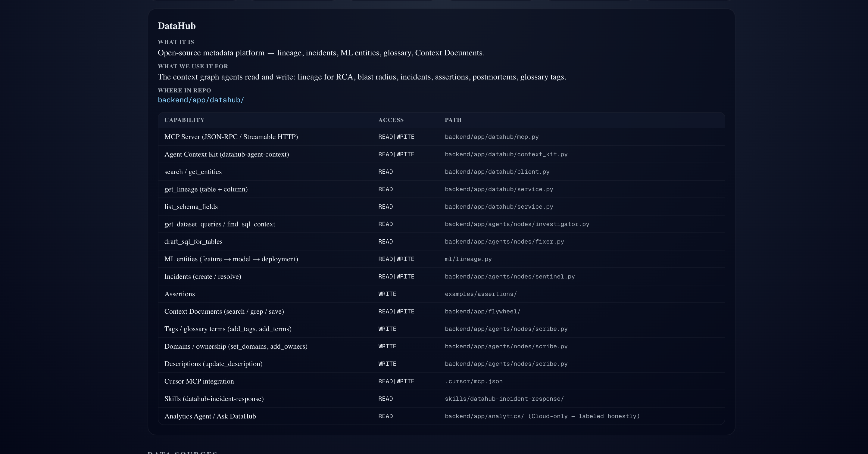Image resolution: width=868 pixels, height=454 pixels.
Task: Select Incidents (create / resolve) capability
Action: tap(203, 276)
